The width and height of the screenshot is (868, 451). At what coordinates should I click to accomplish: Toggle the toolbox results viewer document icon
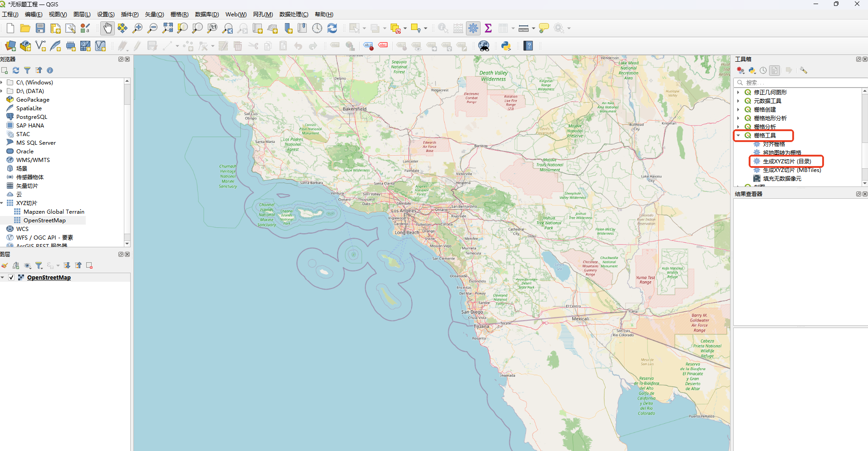775,70
